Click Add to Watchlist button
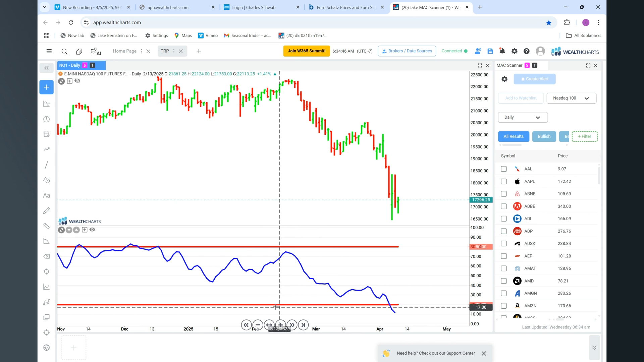644x362 pixels. tap(521, 98)
